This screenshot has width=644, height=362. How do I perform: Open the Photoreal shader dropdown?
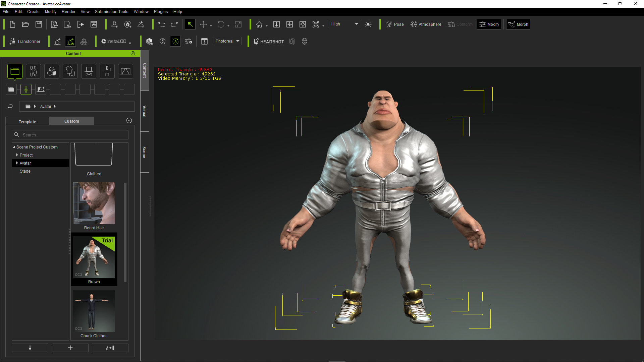pos(227,41)
